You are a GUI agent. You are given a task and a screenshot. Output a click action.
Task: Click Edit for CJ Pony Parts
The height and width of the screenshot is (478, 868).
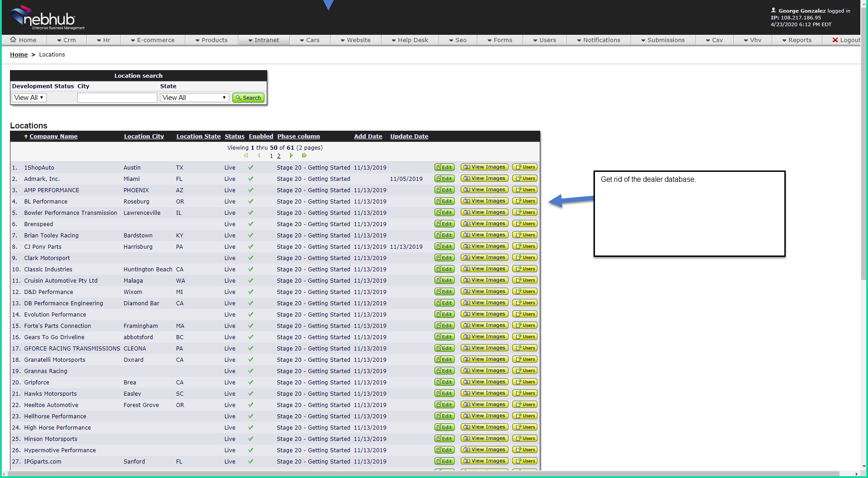click(444, 246)
